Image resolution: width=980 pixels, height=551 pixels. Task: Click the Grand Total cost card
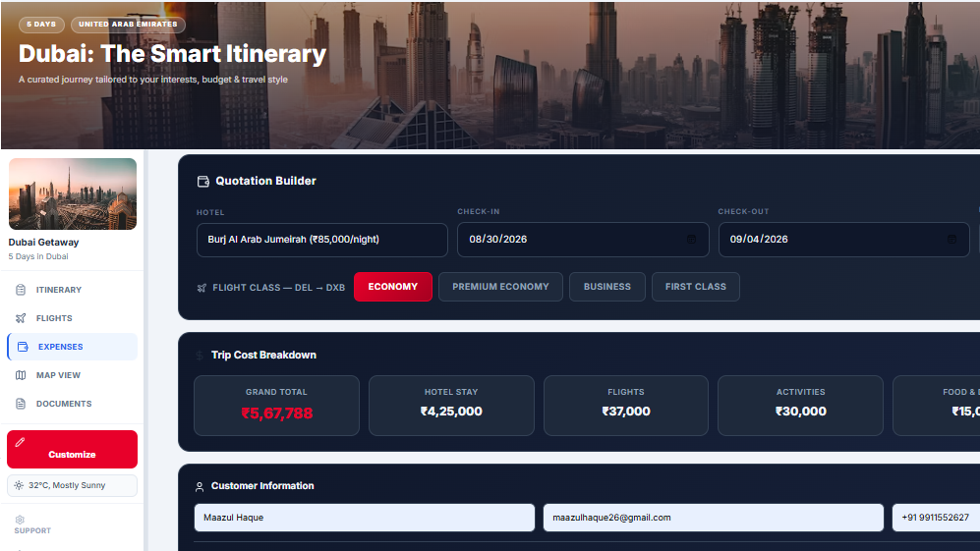tap(276, 406)
